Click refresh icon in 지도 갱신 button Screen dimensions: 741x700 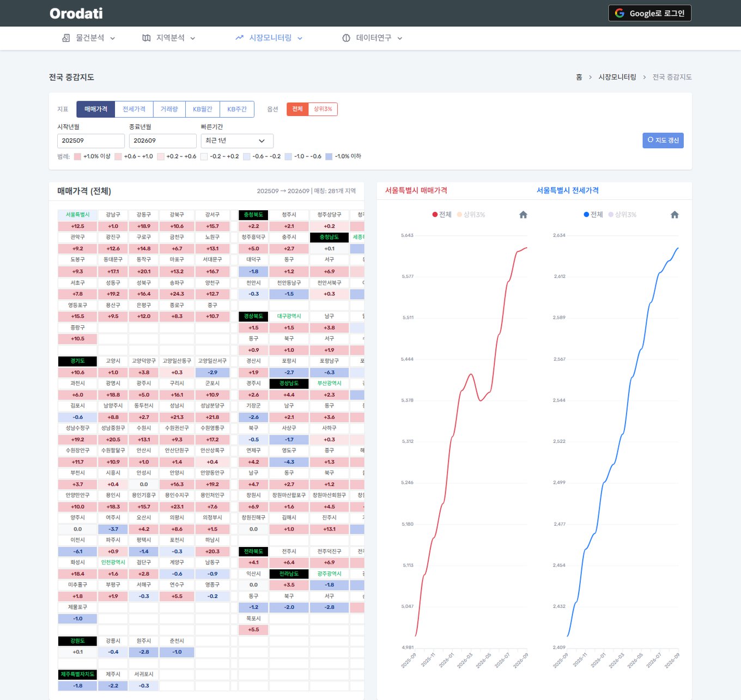coord(650,140)
